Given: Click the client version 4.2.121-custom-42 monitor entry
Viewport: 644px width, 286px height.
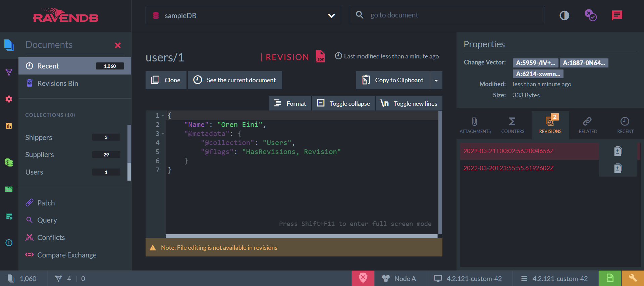Looking at the screenshot, I should (468, 279).
